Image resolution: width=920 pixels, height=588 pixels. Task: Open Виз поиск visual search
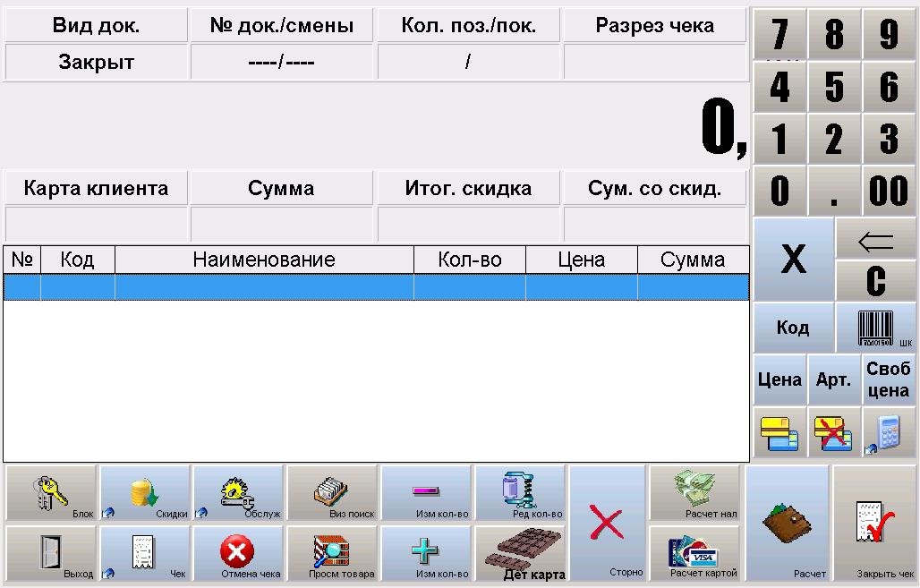coord(332,493)
